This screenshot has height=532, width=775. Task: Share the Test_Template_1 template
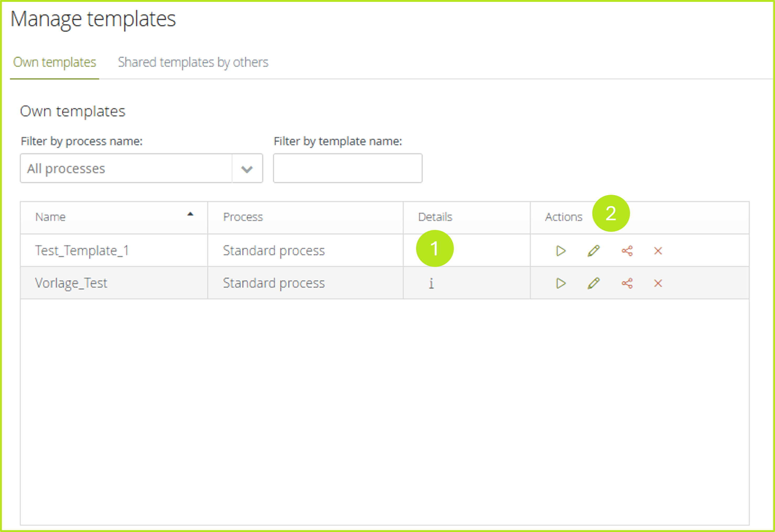click(627, 251)
